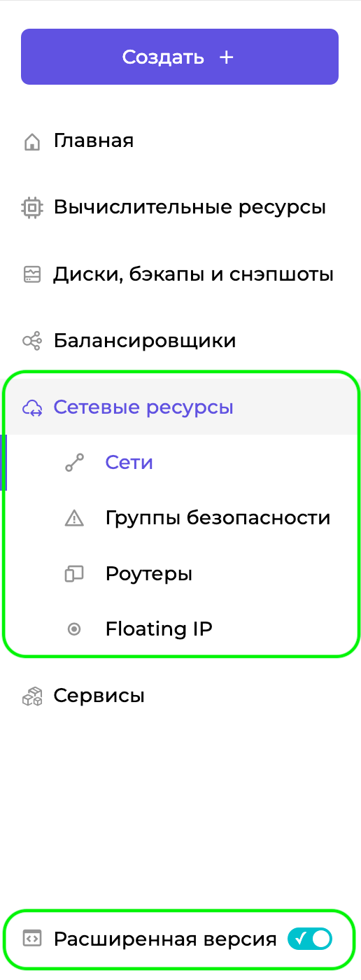Click the Расширенная версия code window icon
The height and width of the screenshot is (980, 361).
tap(31, 939)
